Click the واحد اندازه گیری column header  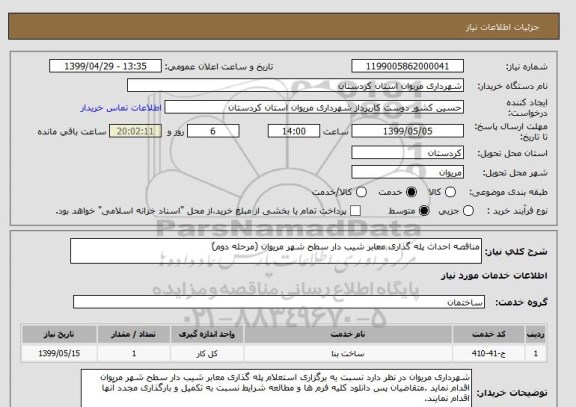point(207,334)
